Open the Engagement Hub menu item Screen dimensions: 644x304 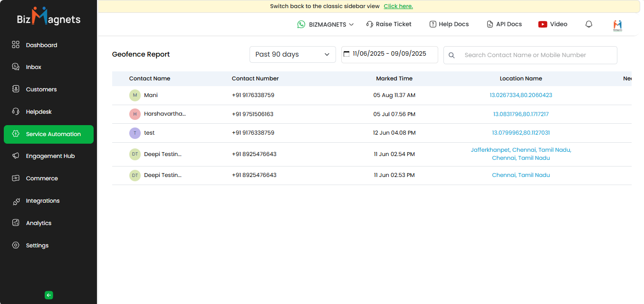(50, 156)
